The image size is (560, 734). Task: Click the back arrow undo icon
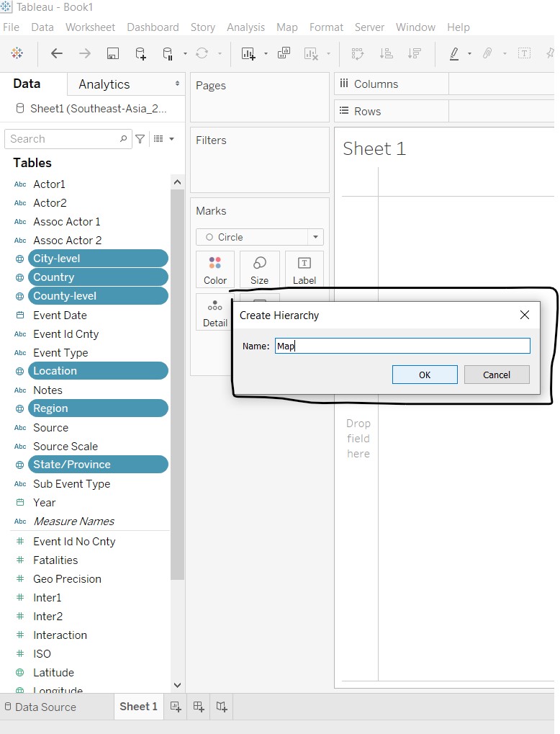(57, 53)
